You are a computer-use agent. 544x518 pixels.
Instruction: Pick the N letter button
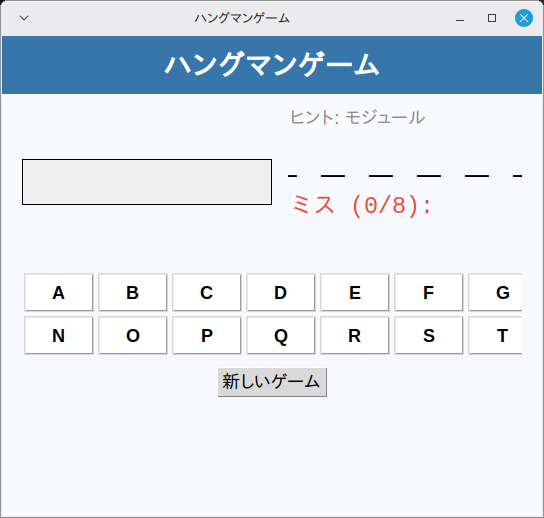pos(59,336)
